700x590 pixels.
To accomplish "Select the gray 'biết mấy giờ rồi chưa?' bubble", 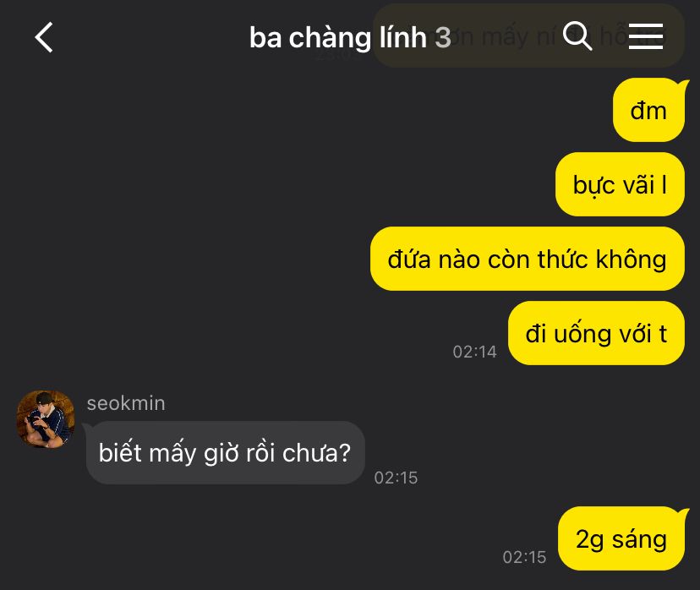I will click(225, 452).
